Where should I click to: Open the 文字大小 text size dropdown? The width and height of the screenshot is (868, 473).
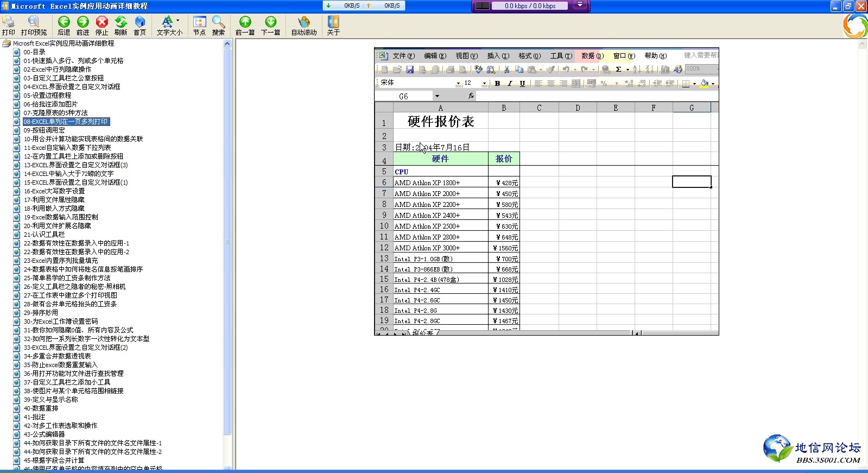(170, 26)
